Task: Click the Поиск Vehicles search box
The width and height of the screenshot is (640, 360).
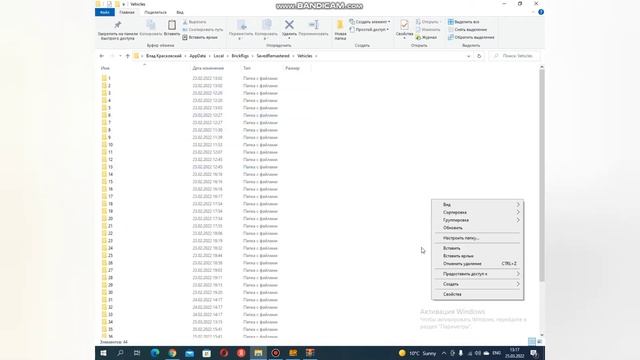Action: (x=514, y=56)
